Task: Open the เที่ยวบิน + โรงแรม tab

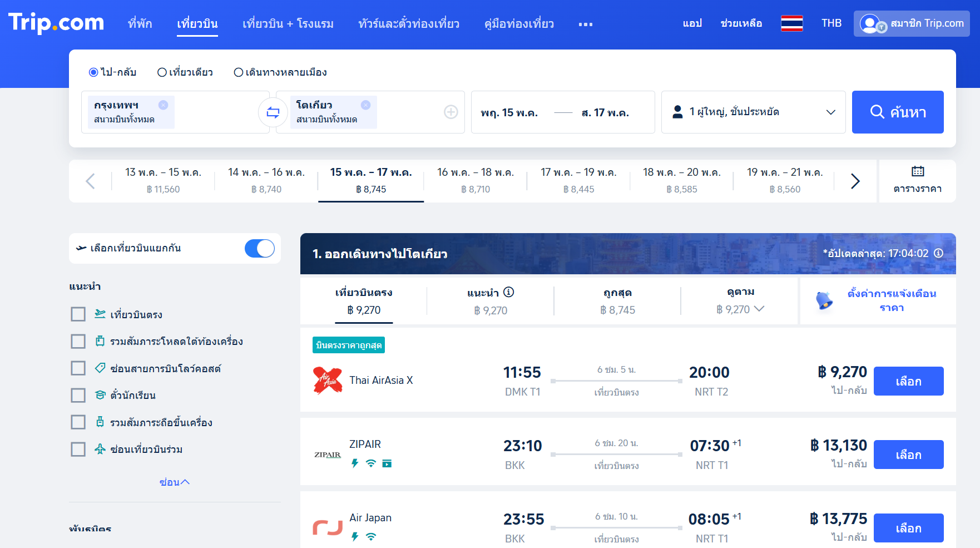Action: coord(288,23)
